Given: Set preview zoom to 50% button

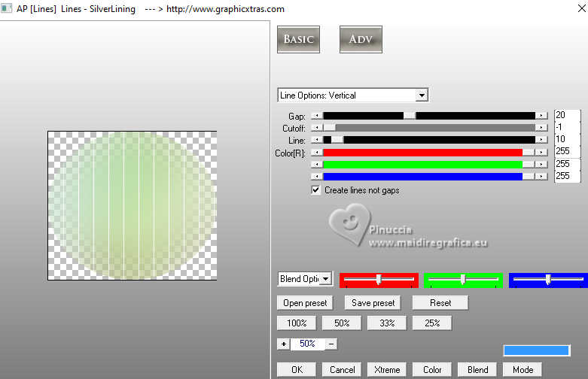Looking at the screenshot, I should pyautogui.click(x=342, y=323).
